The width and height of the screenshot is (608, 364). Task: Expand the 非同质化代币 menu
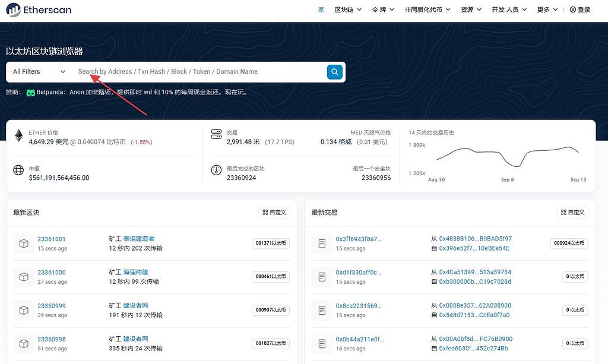pos(427,10)
